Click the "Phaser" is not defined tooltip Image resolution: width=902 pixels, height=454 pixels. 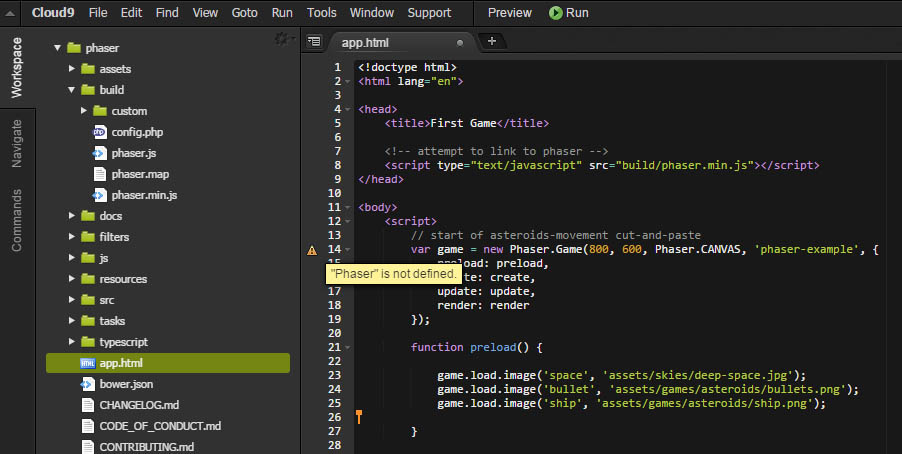[394, 274]
